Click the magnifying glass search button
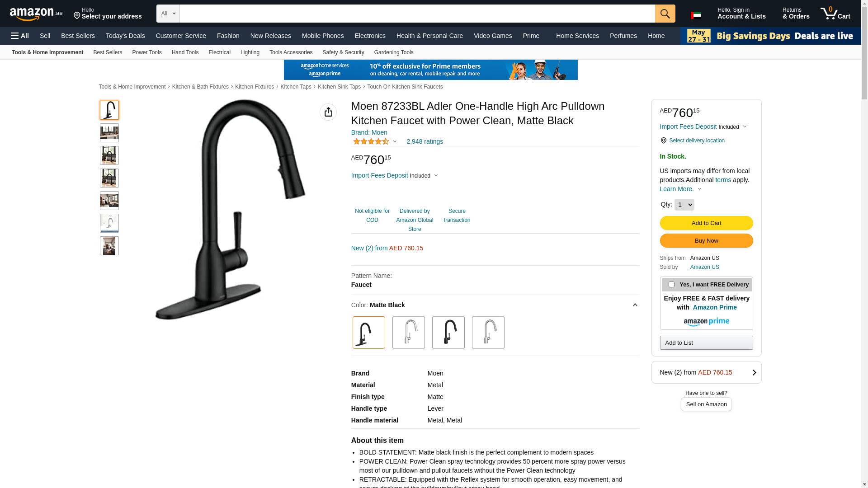Image resolution: width=868 pixels, height=488 pixels. tap(665, 14)
